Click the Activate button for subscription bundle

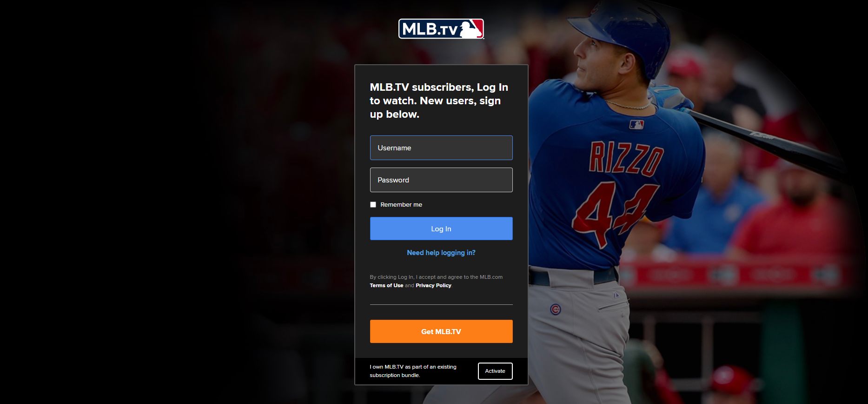495,371
